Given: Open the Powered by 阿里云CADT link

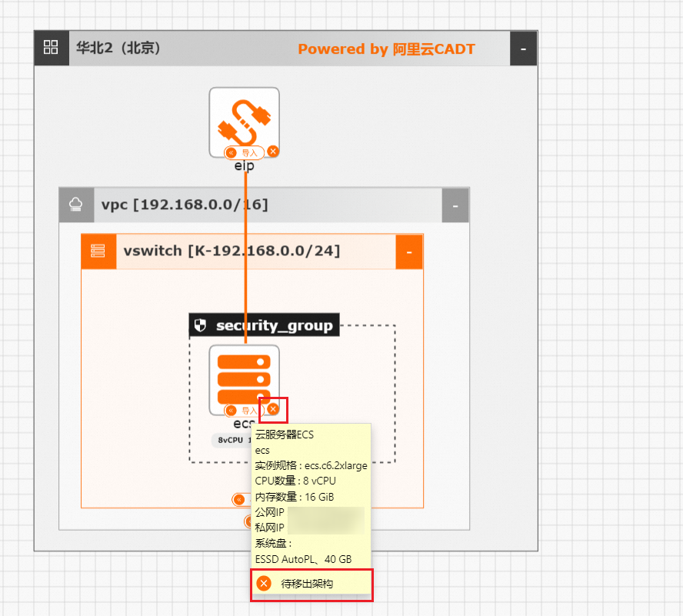Looking at the screenshot, I should tap(386, 48).
